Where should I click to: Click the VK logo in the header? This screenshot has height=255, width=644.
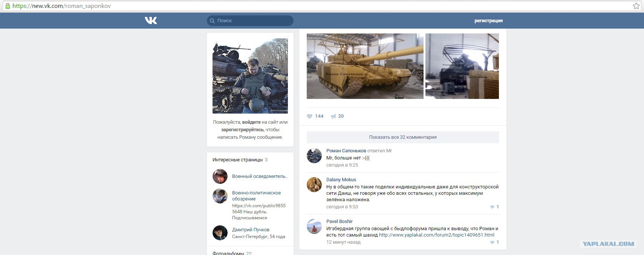(x=151, y=20)
